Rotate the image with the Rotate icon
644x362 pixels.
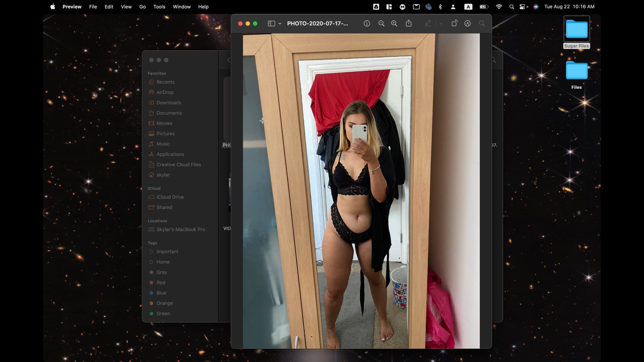coord(454,23)
